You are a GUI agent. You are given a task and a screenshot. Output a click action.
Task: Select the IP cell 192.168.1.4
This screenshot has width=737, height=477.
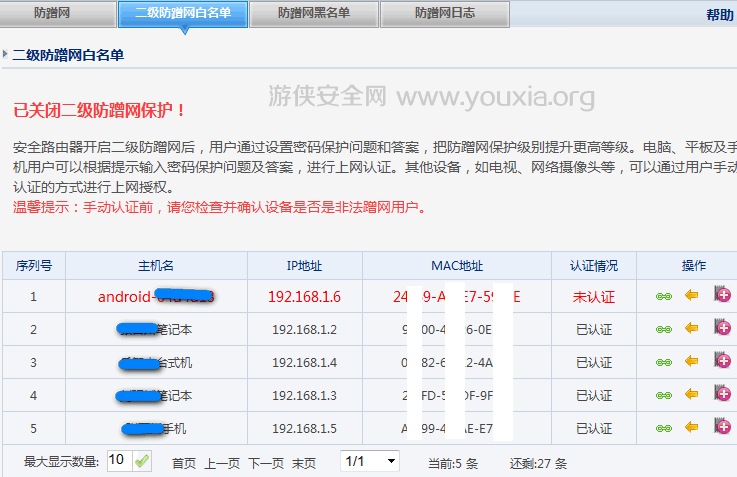point(305,363)
